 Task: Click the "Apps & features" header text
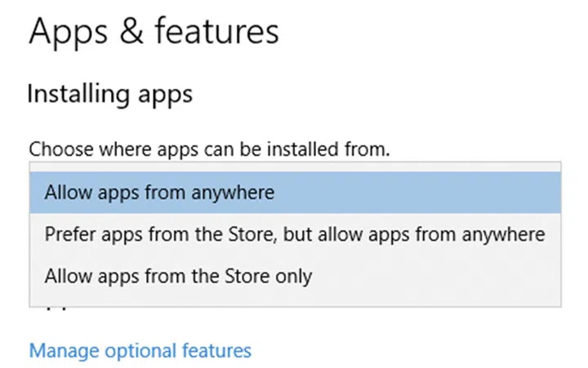click(x=154, y=32)
